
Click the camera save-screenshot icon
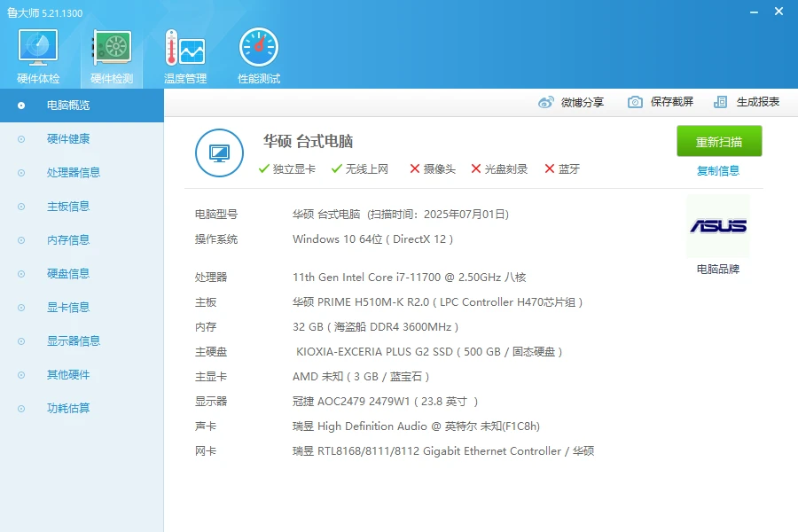tap(635, 102)
